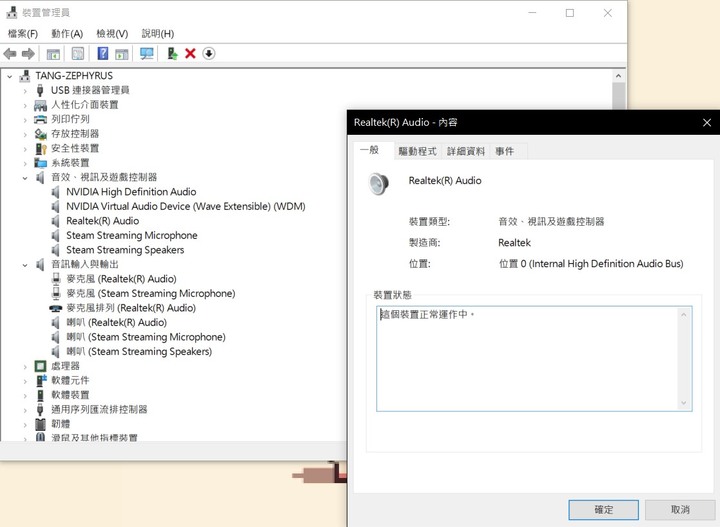This screenshot has width=720, height=527.
Task: Select the 一般 tab
Action: pyautogui.click(x=369, y=150)
